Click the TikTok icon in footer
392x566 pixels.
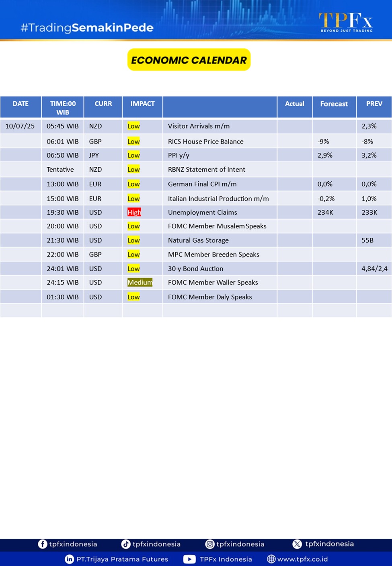(x=126, y=544)
